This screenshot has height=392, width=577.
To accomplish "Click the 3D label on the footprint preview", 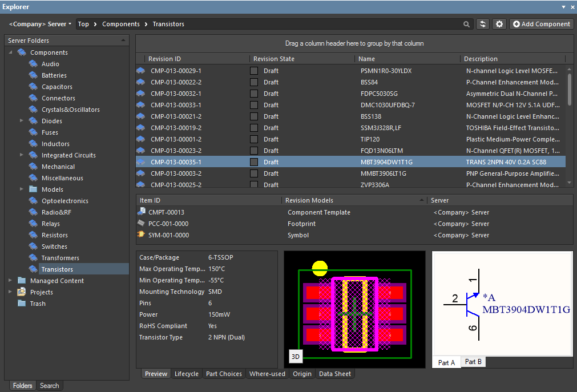I will [296, 357].
